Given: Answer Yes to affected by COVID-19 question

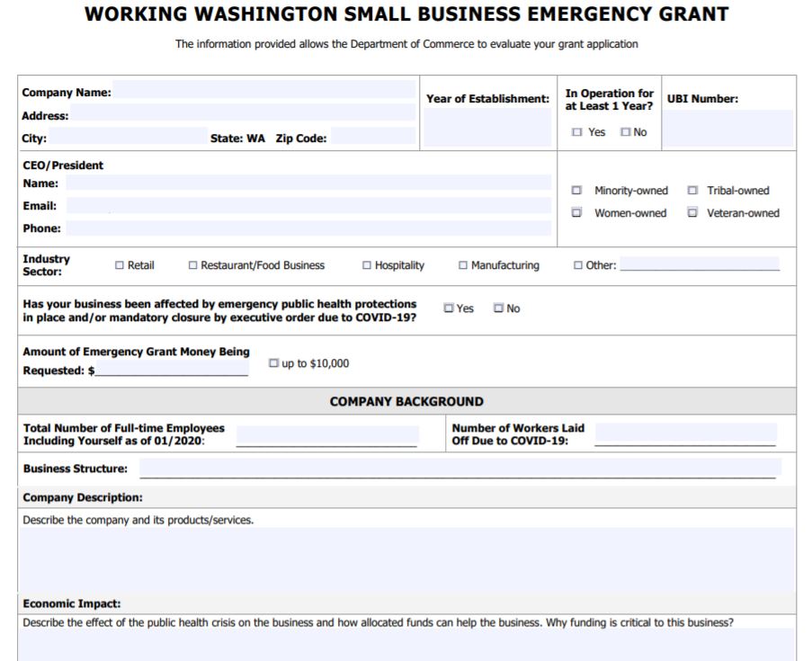Looking at the screenshot, I should point(449,308).
